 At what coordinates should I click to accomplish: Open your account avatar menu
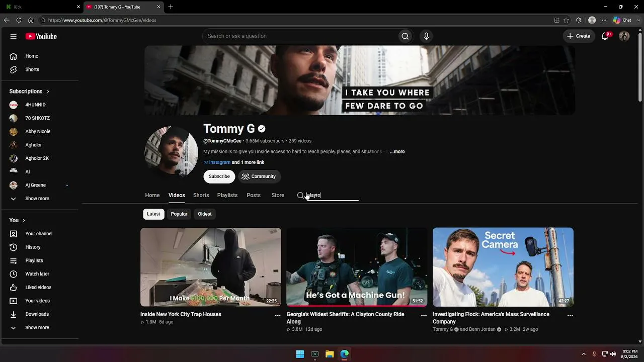pos(624,36)
